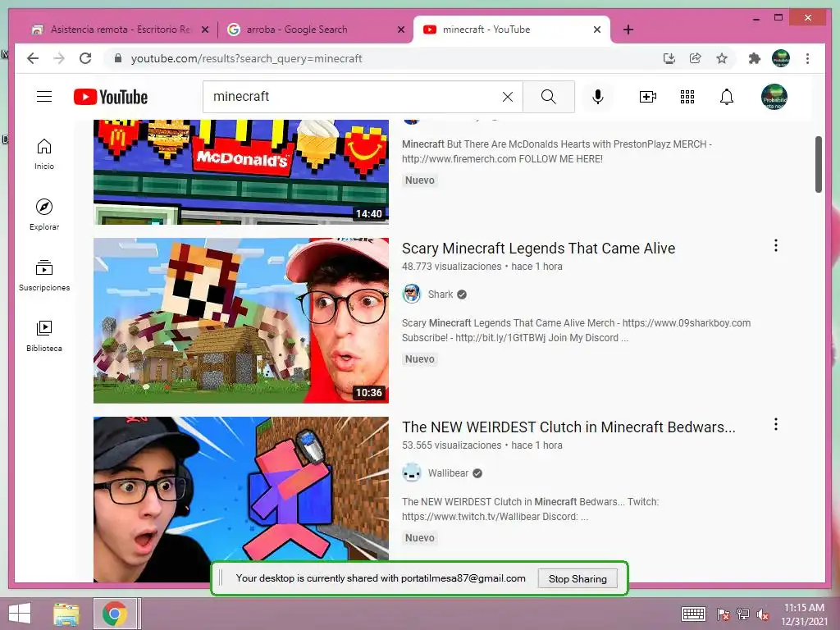Click the Bedwars clutch video thumbnail
This screenshot has width=840, height=630.
241,500
